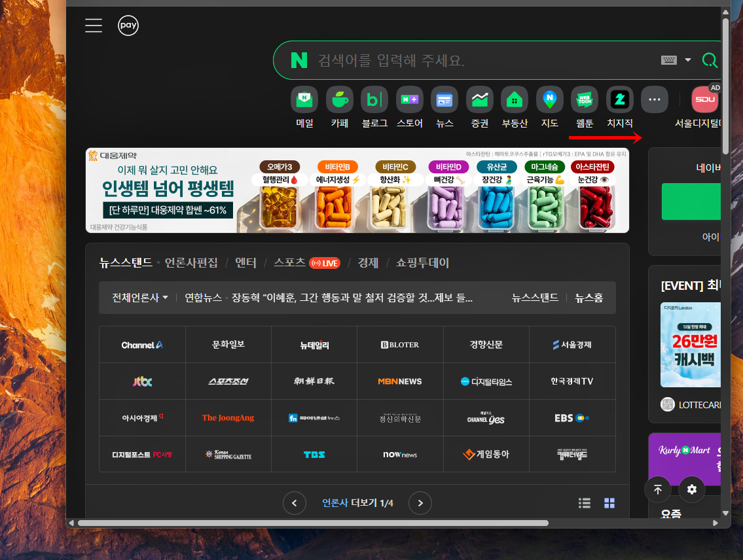Open the 웹툰 shortcut
The height and width of the screenshot is (560, 743).
pyautogui.click(x=585, y=107)
